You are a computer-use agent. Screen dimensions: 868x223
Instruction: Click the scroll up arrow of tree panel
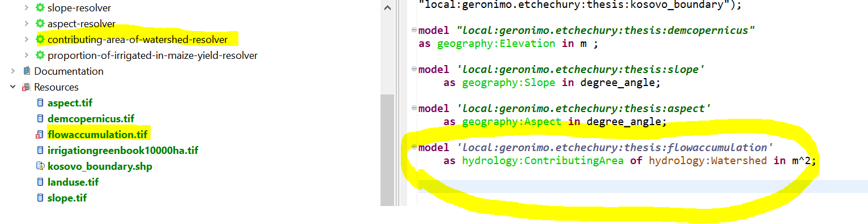(x=387, y=8)
